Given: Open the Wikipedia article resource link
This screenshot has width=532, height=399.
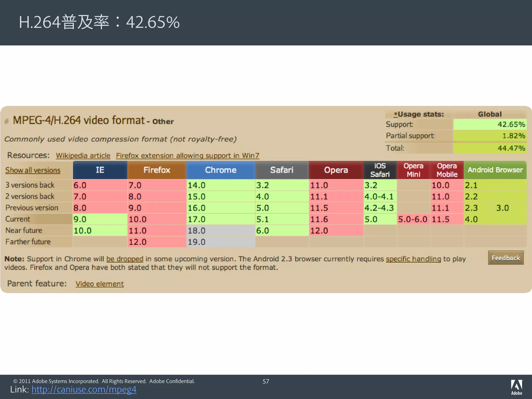Looking at the screenshot, I should 83,155.
